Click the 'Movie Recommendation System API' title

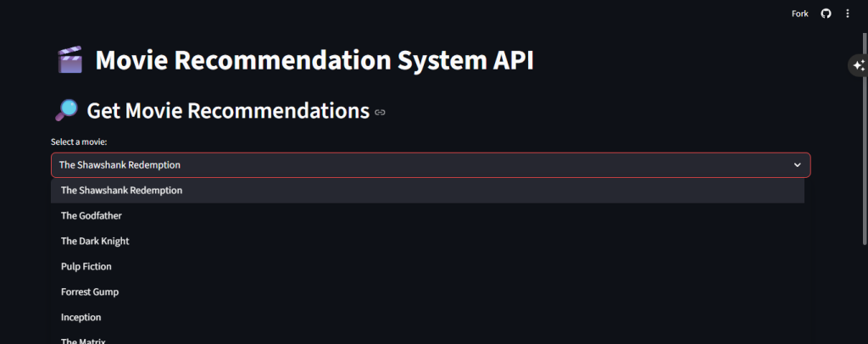tap(314, 61)
